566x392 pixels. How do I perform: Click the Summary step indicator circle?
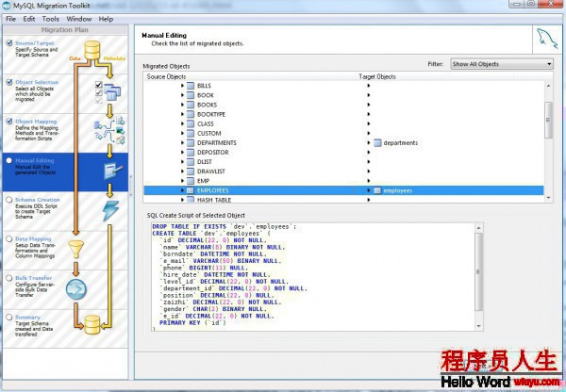pos(9,317)
